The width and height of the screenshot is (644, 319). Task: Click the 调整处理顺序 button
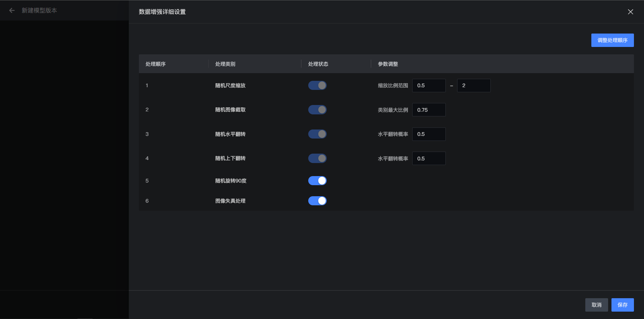(x=612, y=40)
